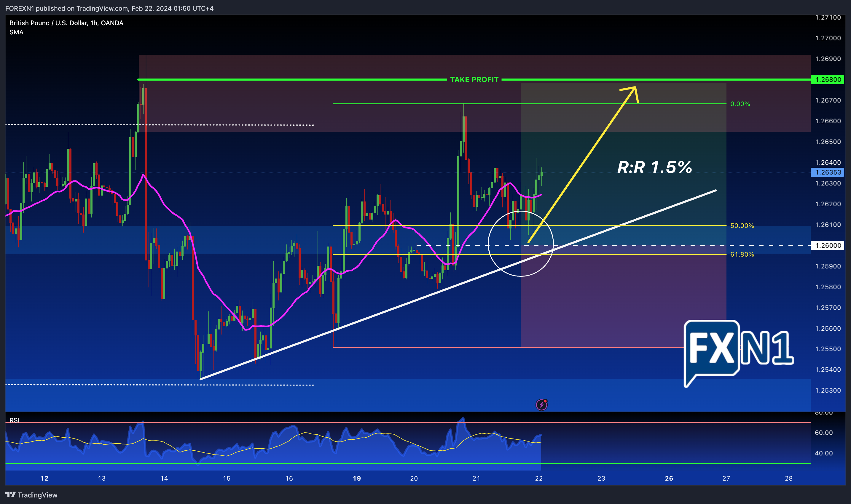This screenshot has height=504, width=851.
Task: Click the SMA indicator label
Action: 16,32
